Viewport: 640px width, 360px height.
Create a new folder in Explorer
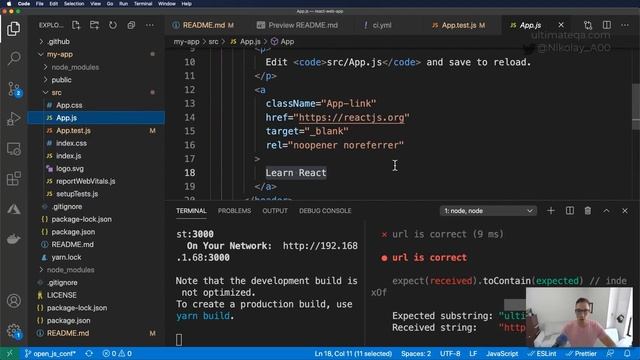(94, 25)
